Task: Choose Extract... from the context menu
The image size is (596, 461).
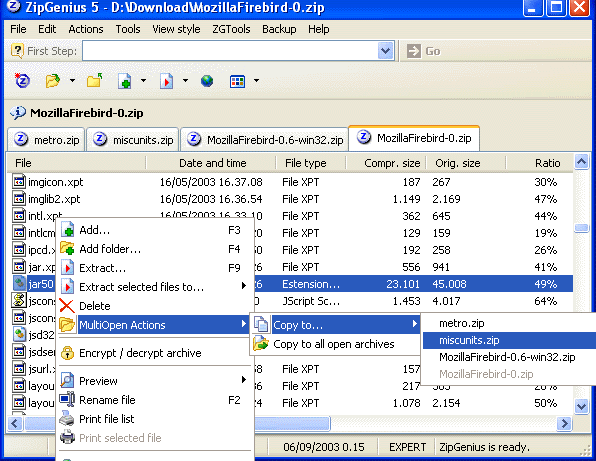Action: point(155,268)
